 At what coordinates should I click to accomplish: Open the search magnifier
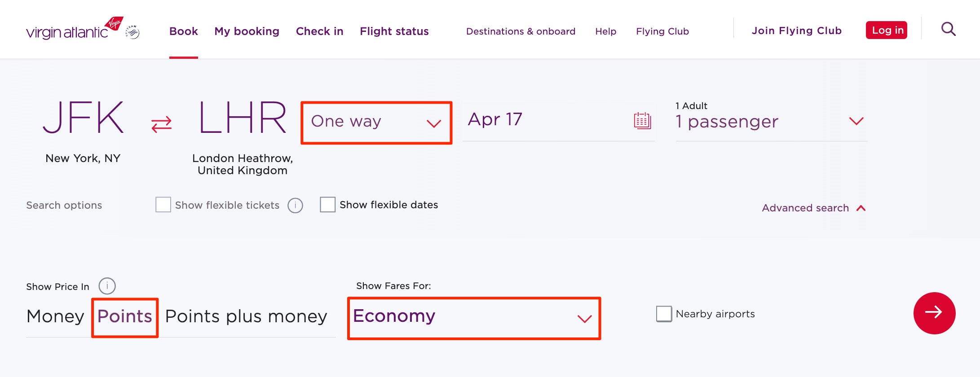[948, 29]
